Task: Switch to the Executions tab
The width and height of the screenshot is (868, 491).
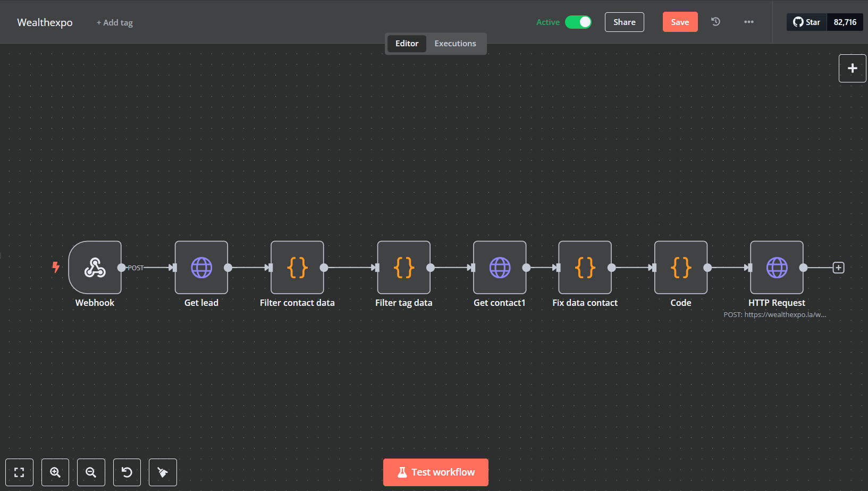Action: tap(455, 44)
